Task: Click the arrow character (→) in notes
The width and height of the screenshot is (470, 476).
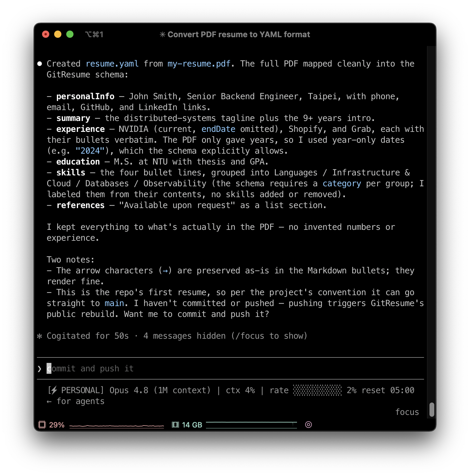Action: [x=165, y=271]
